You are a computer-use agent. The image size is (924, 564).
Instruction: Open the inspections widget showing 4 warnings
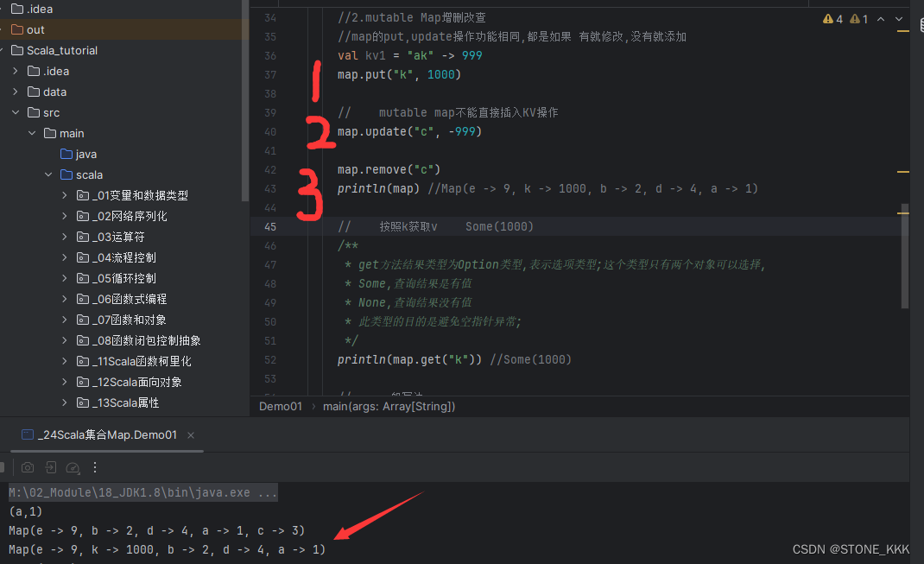[x=832, y=18]
